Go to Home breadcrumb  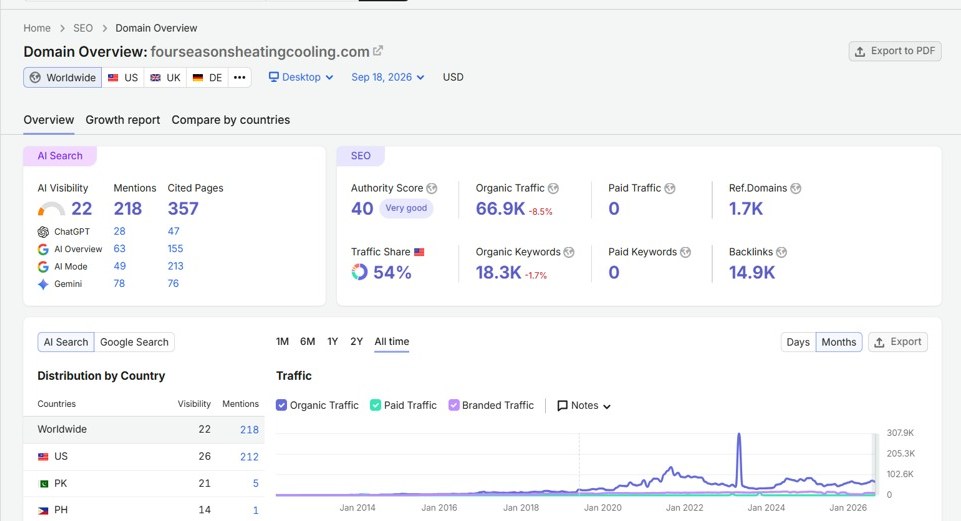point(37,28)
